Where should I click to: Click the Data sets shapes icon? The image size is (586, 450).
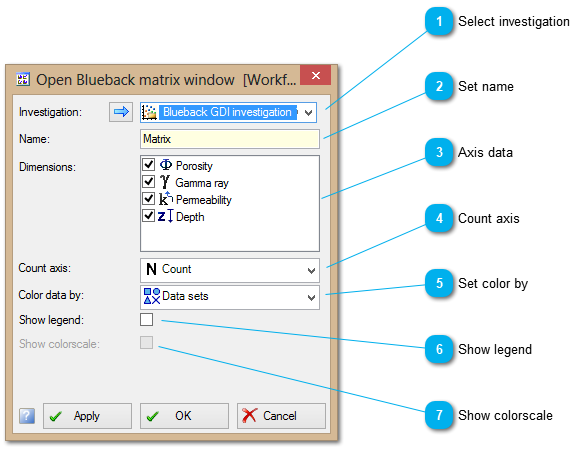tap(152, 296)
